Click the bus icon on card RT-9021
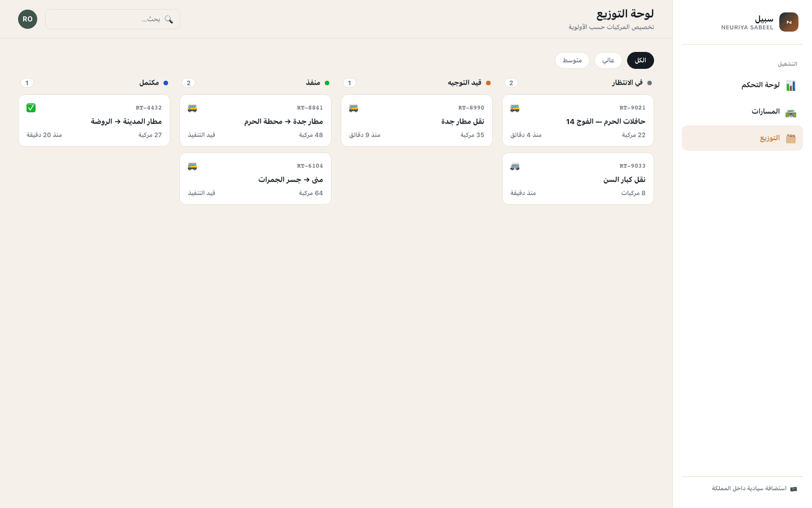Screen dimensions: 812x508 (x=515, y=108)
